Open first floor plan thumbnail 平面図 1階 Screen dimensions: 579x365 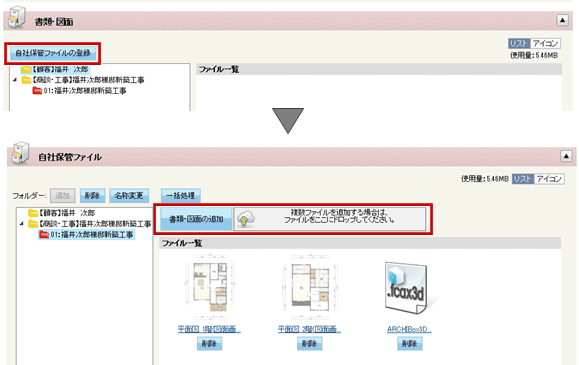(209, 287)
